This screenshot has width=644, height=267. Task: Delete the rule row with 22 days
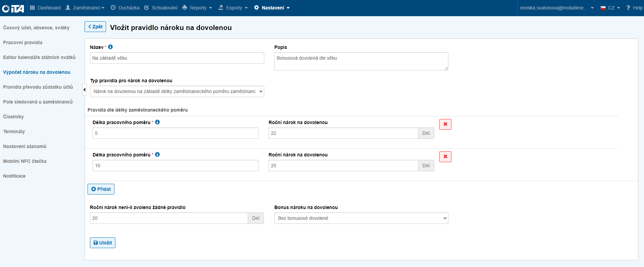tap(445, 124)
